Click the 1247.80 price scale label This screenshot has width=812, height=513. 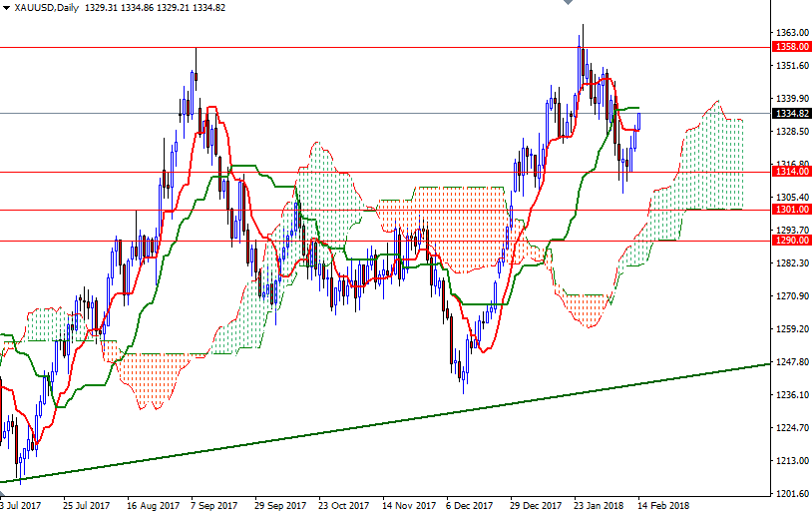coord(792,362)
